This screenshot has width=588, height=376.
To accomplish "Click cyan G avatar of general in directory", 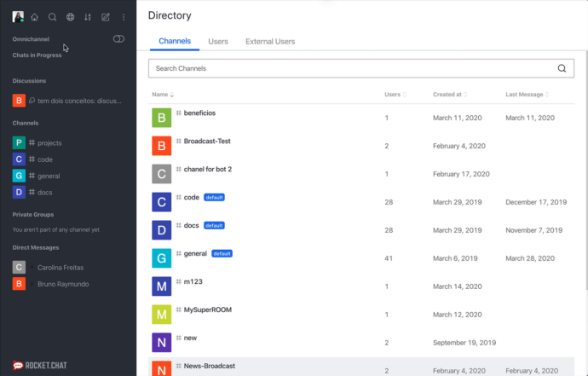I will pos(162,258).
